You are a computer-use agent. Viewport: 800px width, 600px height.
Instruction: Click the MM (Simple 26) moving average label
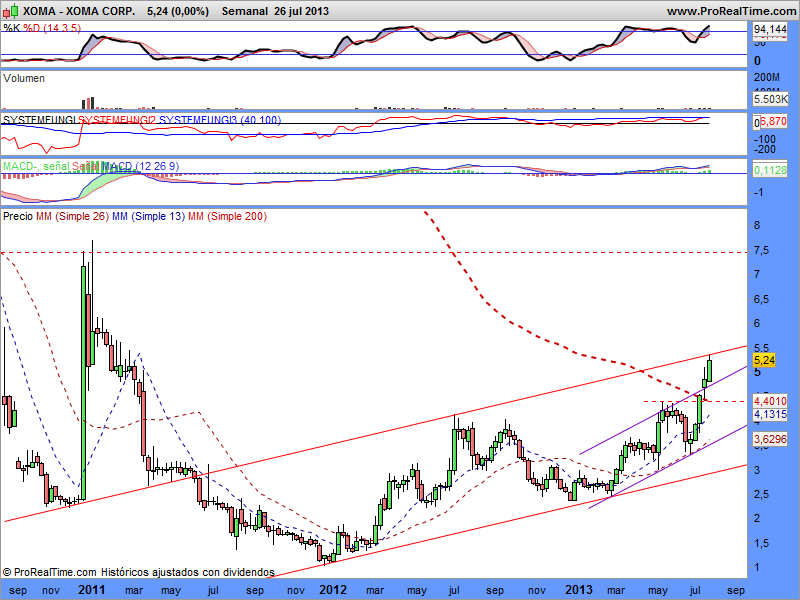point(72,216)
